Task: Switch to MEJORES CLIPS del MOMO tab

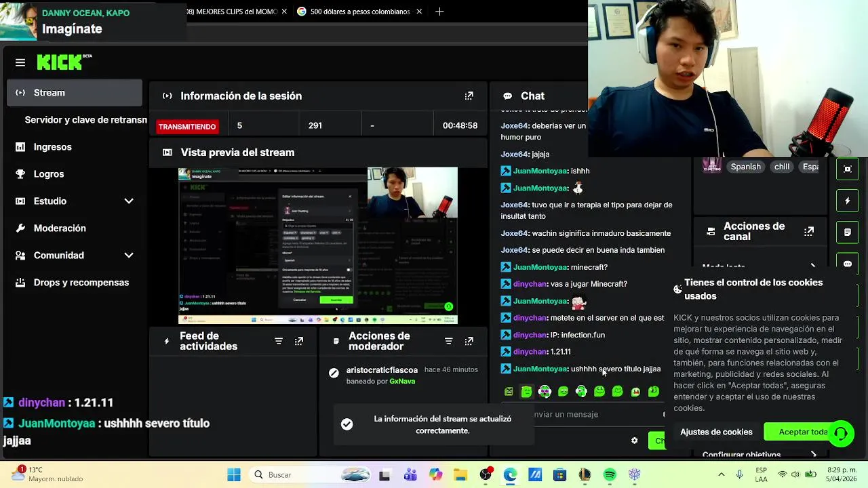Action: click(x=232, y=12)
